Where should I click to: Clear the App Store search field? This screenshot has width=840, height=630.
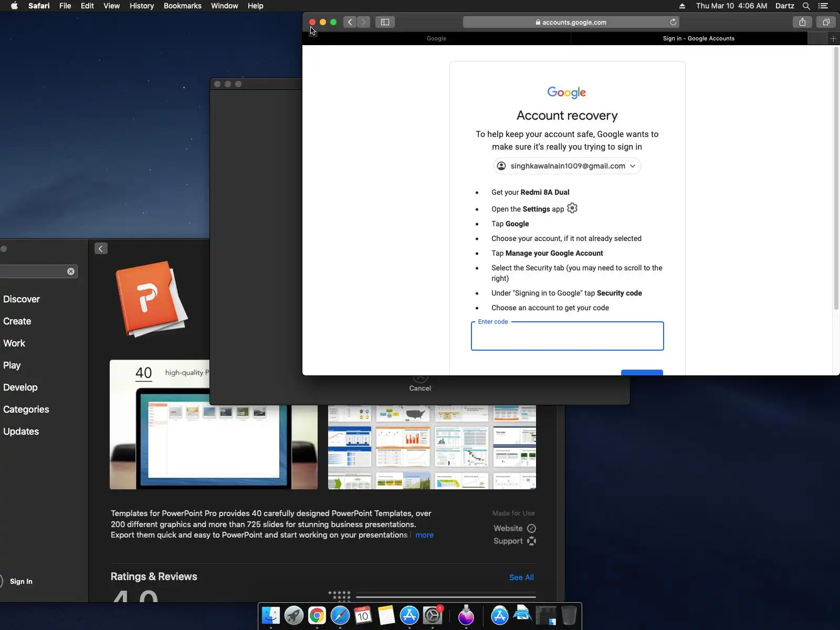pyautogui.click(x=71, y=271)
